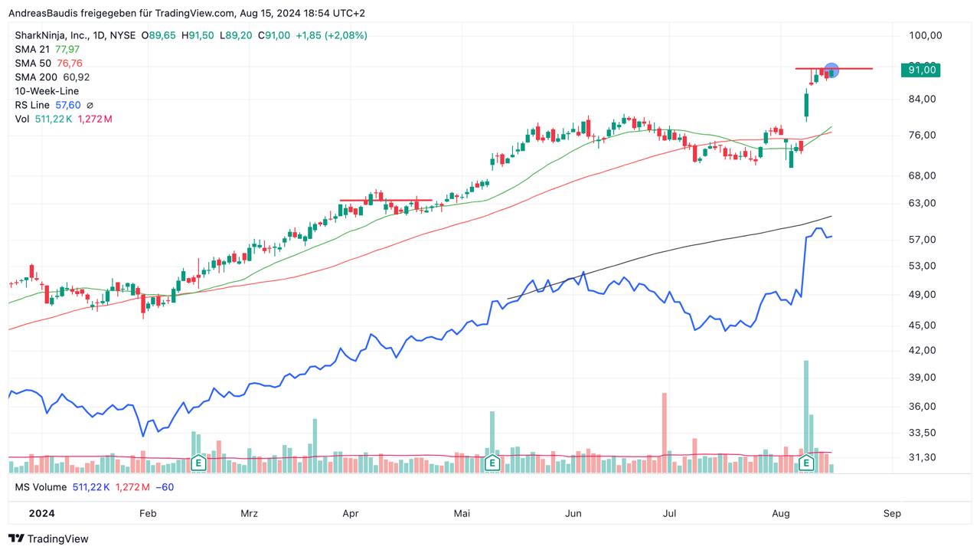Screen dimensions: 980x553
Task: Click the February earnings 'E' marker
Action: point(198,463)
